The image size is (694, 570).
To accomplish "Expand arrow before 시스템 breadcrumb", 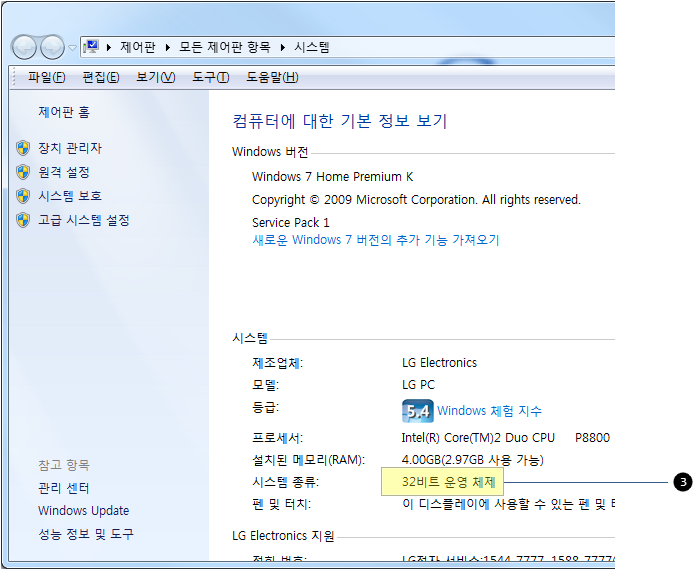I will [282, 47].
